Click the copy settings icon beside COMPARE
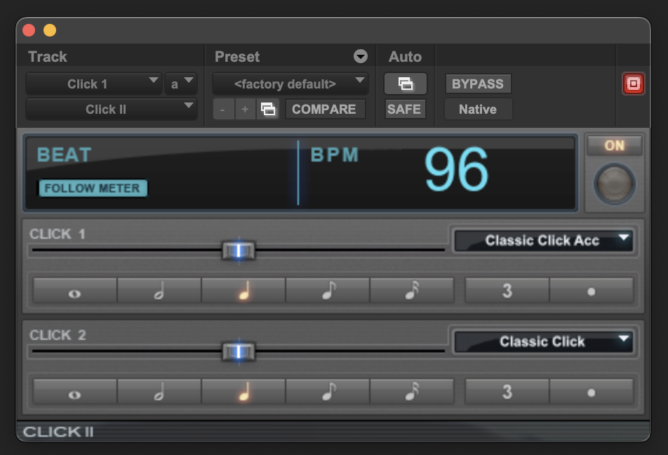Image resolution: width=668 pixels, height=455 pixels. point(268,109)
